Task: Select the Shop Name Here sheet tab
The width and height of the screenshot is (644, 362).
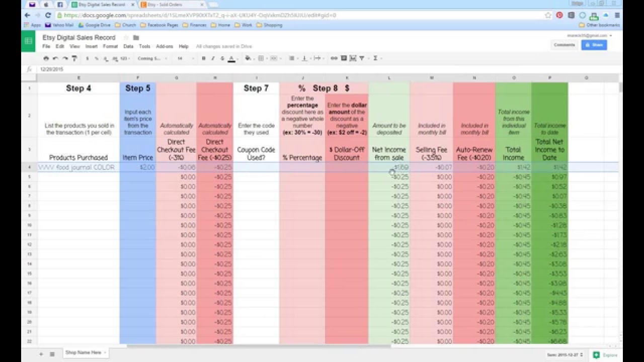Action: (86, 353)
